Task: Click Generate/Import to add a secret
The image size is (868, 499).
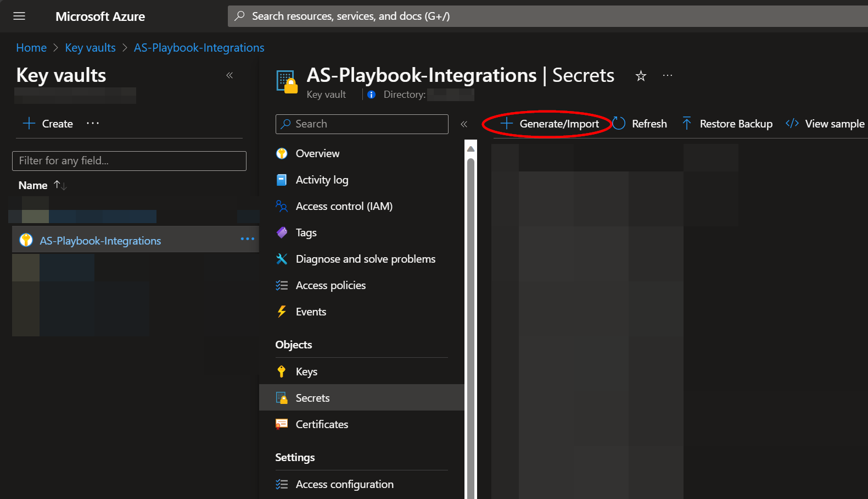Action: [550, 124]
